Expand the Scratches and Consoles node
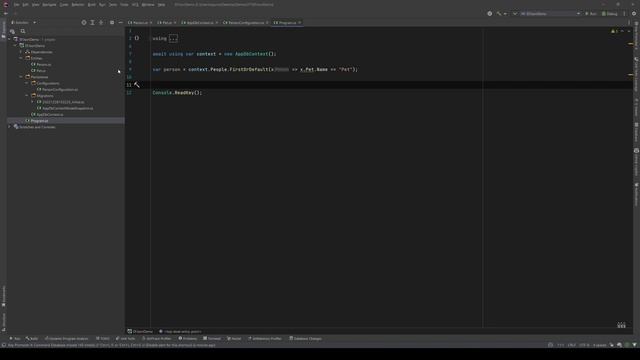640x360 pixels. [9, 127]
